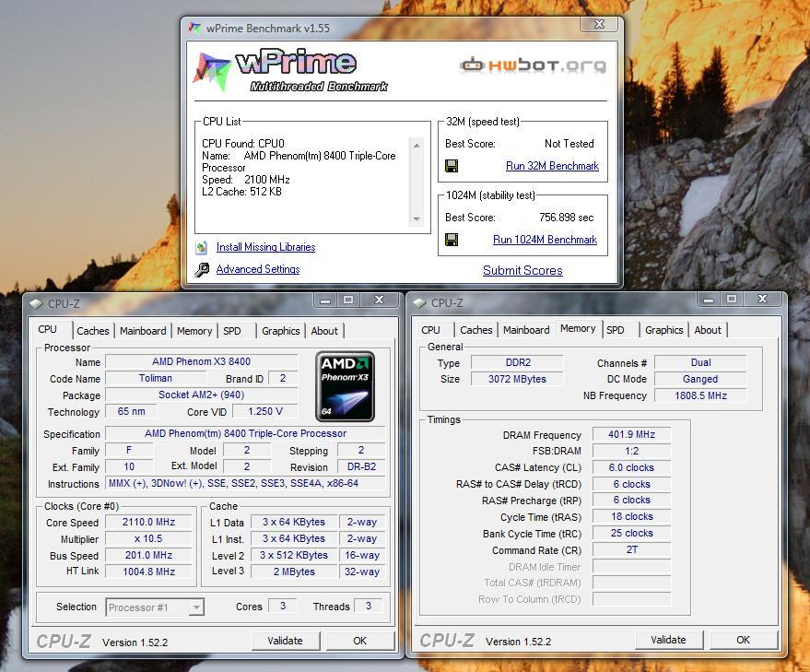Maximize the left CPU-Z window
The image size is (810, 672).
[348, 300]
